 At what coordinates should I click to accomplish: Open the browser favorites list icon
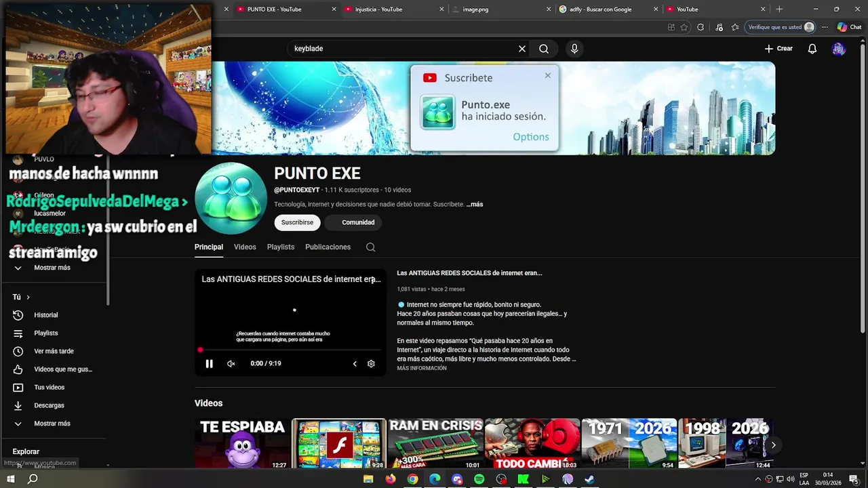tap(735, 27)
